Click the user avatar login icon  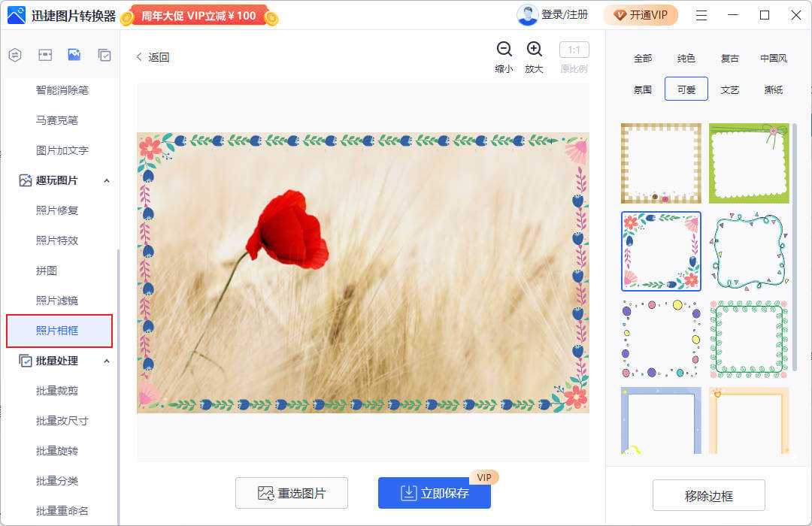point(528,15)
